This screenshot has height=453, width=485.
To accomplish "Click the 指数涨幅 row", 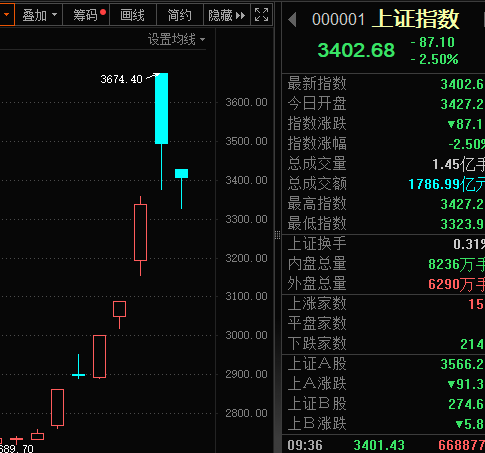I will click(383, 144).
